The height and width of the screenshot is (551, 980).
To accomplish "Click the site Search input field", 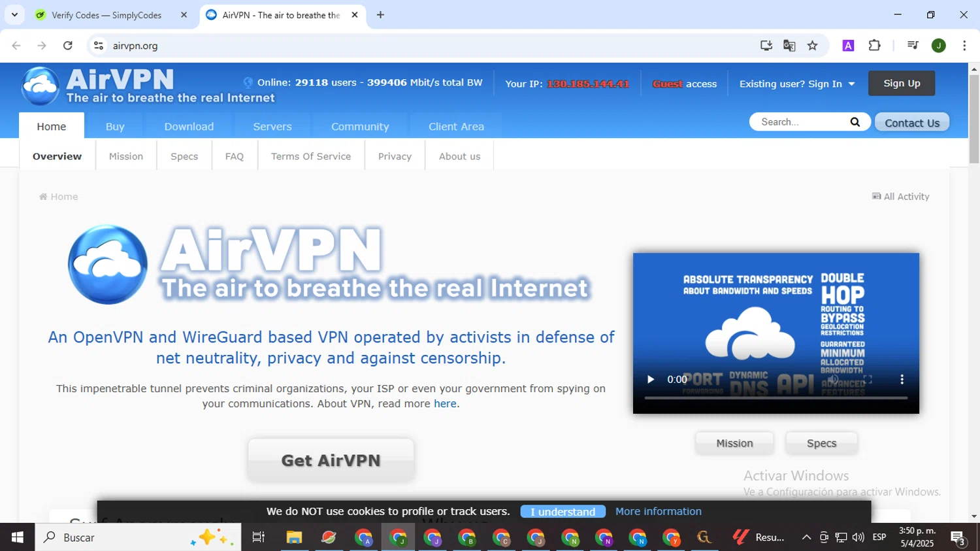I will click(800, 122).
